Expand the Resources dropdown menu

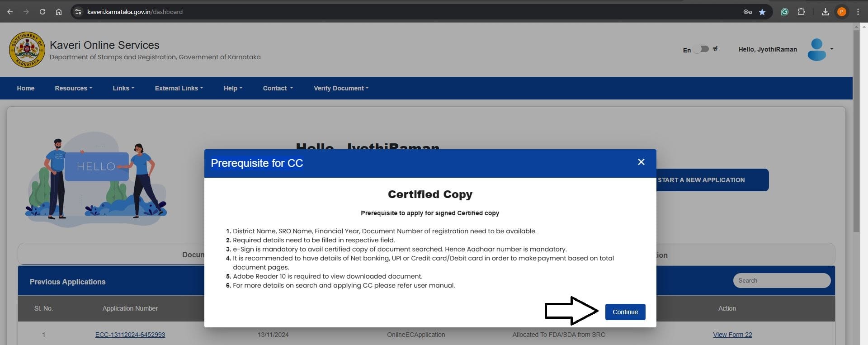73,88
